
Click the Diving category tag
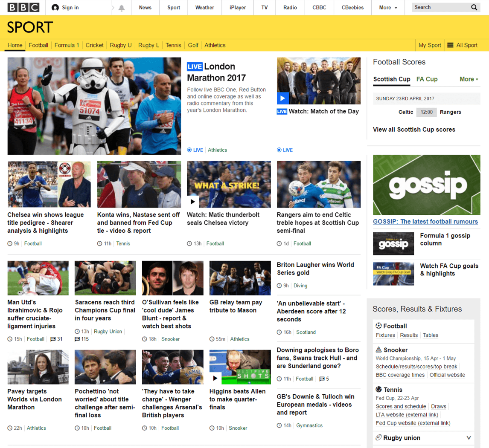(x=300, y=286)
